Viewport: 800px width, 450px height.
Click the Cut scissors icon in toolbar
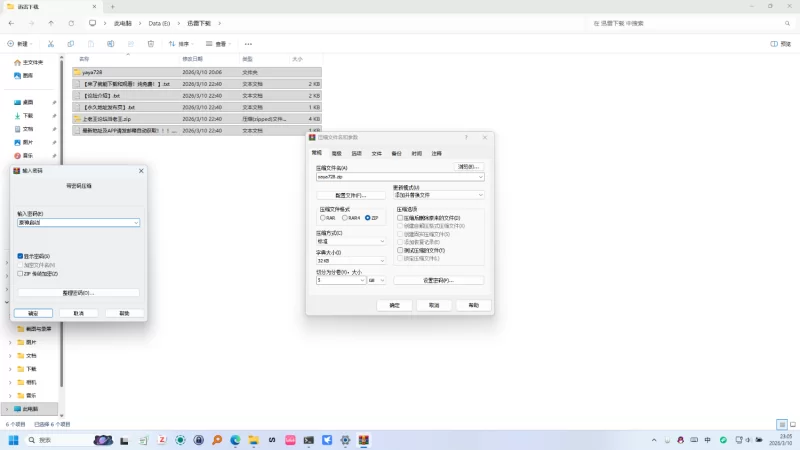(x=50, y=44)
